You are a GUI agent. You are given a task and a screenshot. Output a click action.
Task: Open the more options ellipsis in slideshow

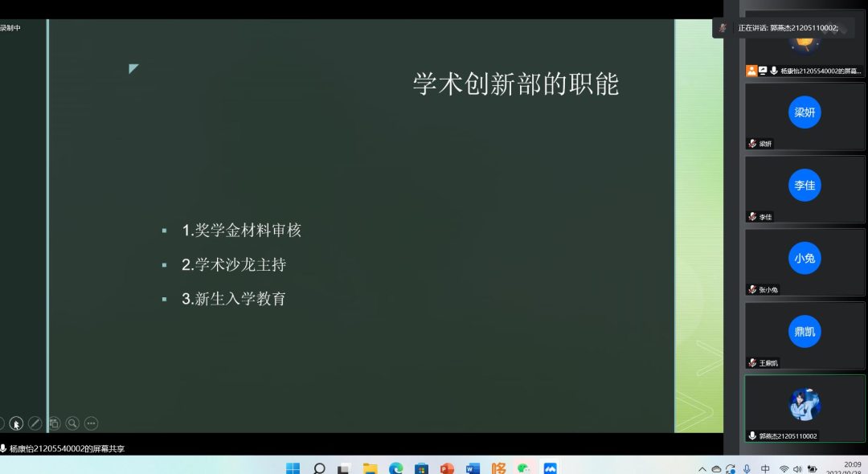91,423
